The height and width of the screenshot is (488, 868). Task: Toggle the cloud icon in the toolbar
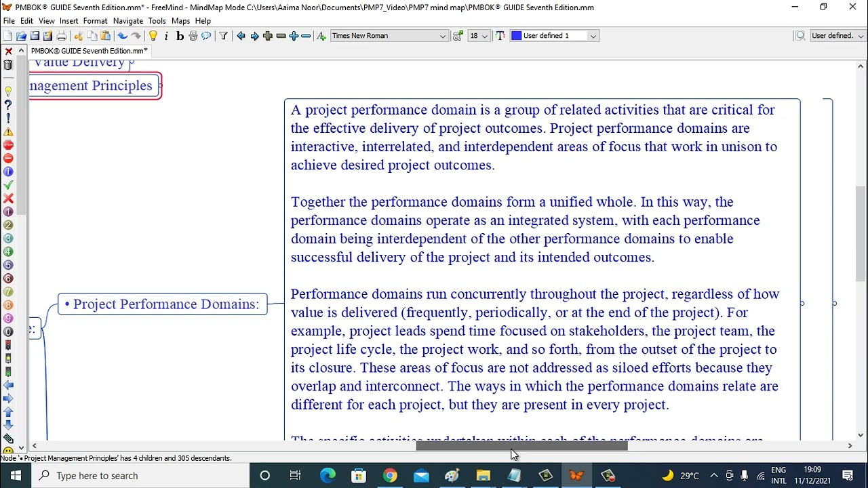(x=206, y=36)
